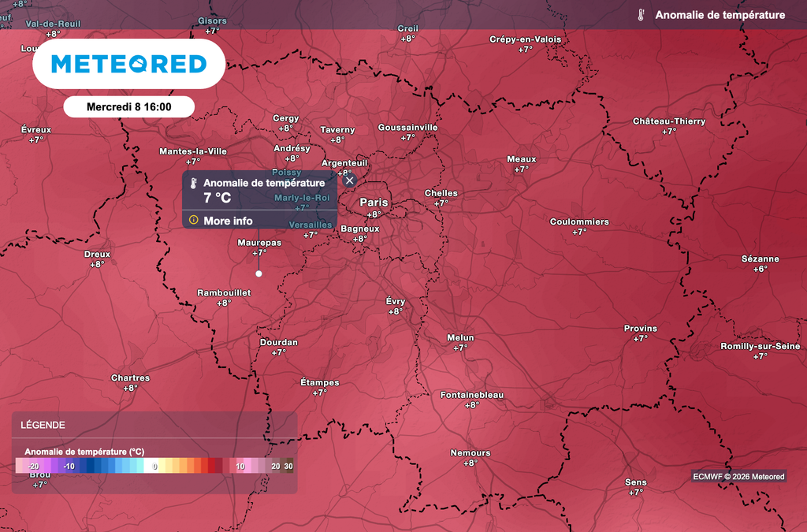Viewport: 807px width, 532px height.
Task: Click the thermometer icon inside the temperature popup
Action: tap(192, 183)
